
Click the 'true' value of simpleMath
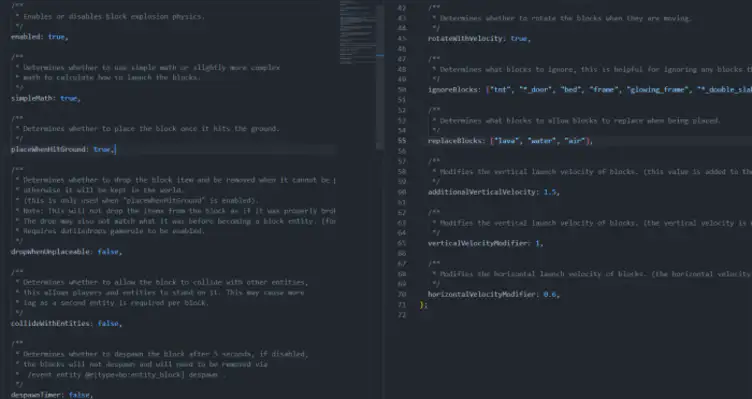69,98
